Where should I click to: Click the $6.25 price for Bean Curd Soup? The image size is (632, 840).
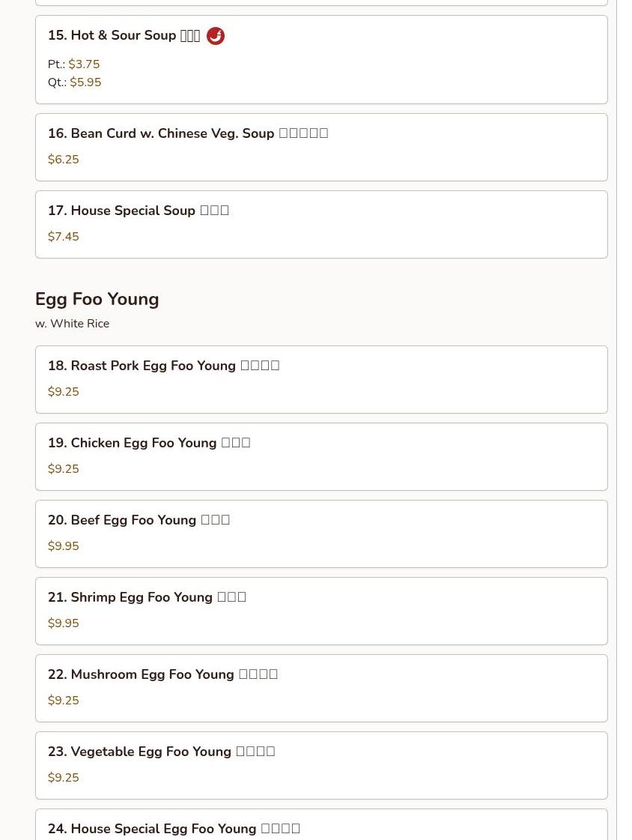63,160
